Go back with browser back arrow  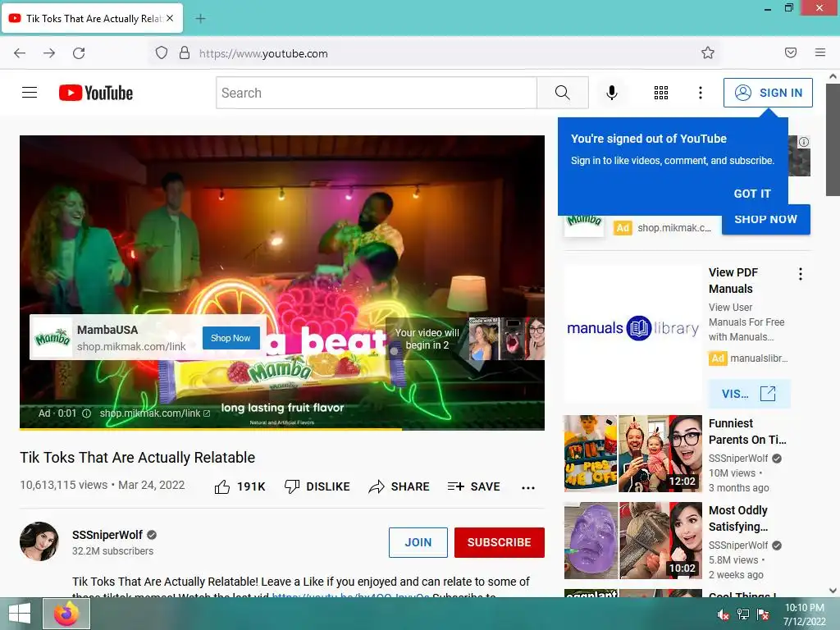(x=20, y=53)
